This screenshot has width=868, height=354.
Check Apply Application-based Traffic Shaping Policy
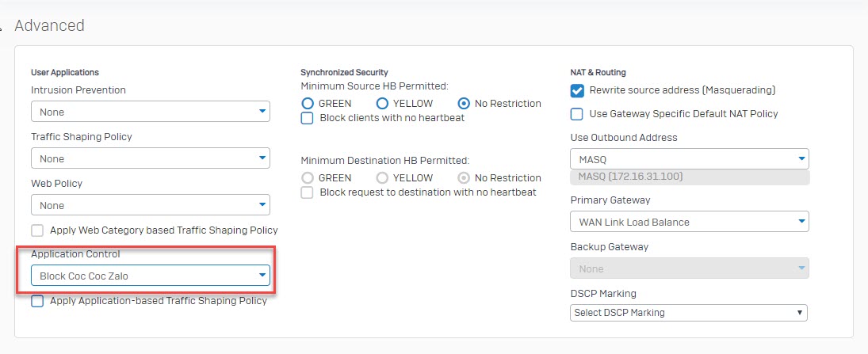(37, 301)
